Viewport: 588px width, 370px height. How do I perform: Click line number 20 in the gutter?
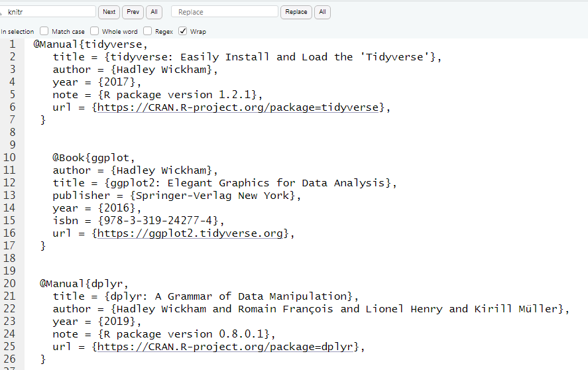(x=10, y=284)
